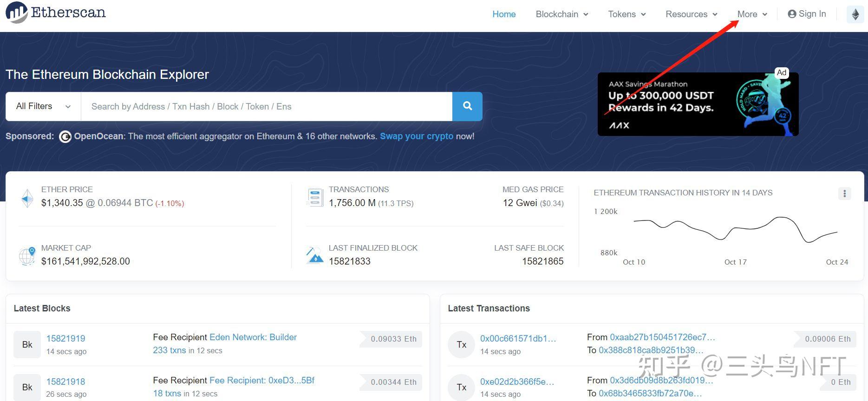Click last finalized block 15821833
This screenshot has height=401, width=868.
(x=350, y=261)
